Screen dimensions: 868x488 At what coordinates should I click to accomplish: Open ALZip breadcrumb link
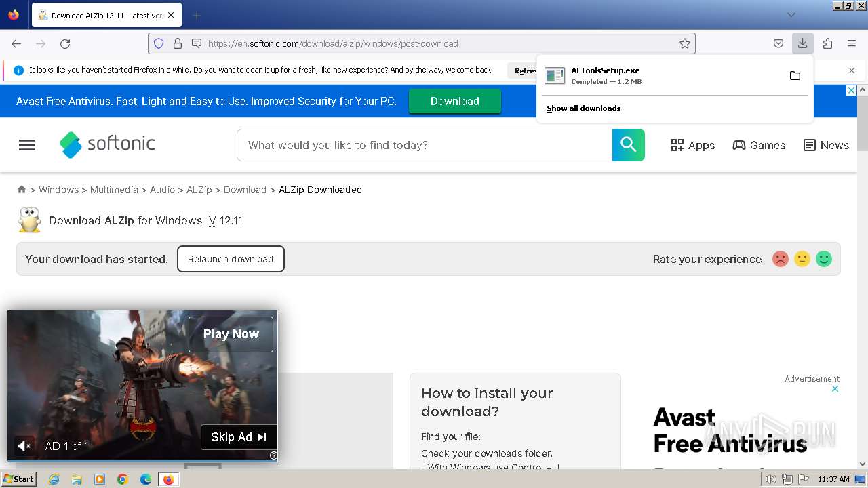pyautogui.click(x=199, y=190)
